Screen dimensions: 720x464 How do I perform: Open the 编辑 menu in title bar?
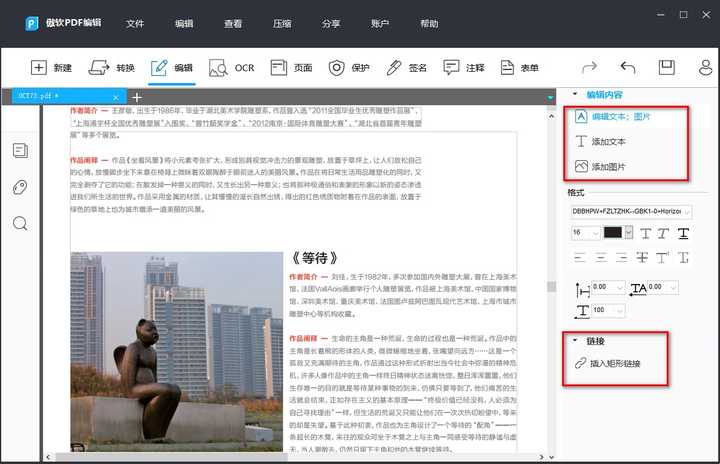[x=184, y=23]
